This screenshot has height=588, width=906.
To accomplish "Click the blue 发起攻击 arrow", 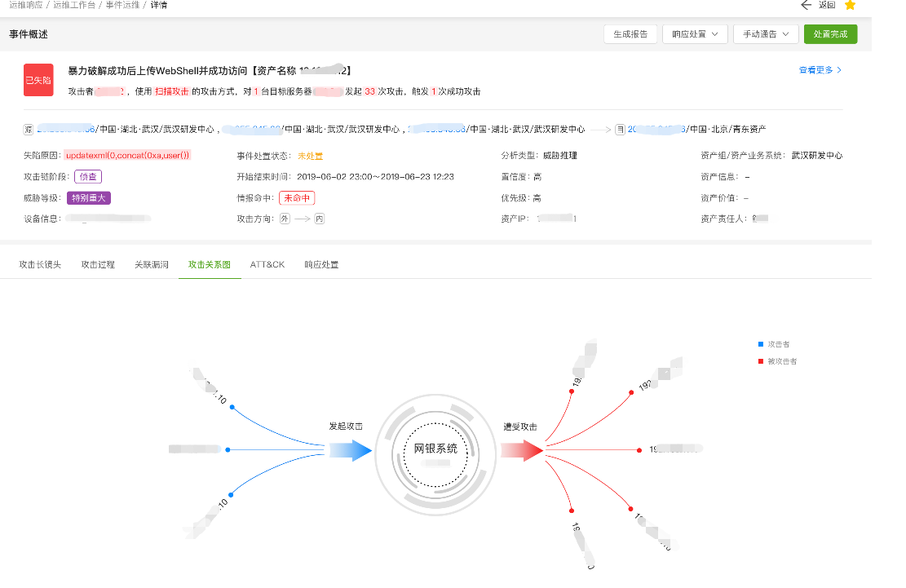I will tap(351, 450).
